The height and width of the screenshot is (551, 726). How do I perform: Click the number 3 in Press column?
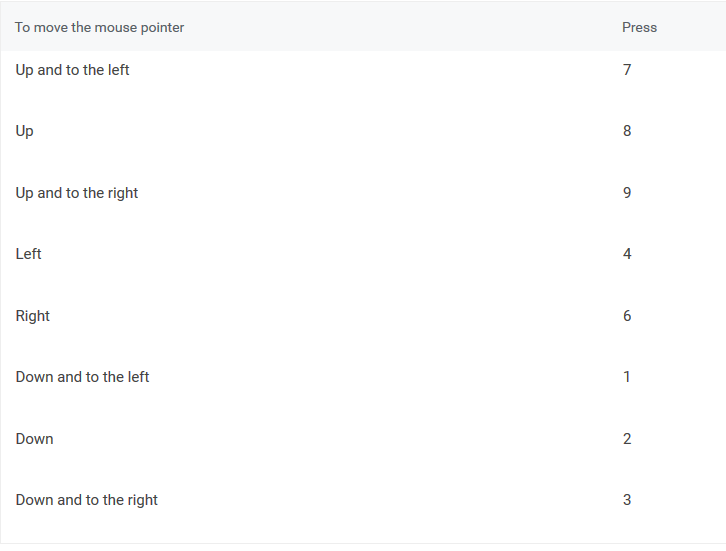click(627, 500)
